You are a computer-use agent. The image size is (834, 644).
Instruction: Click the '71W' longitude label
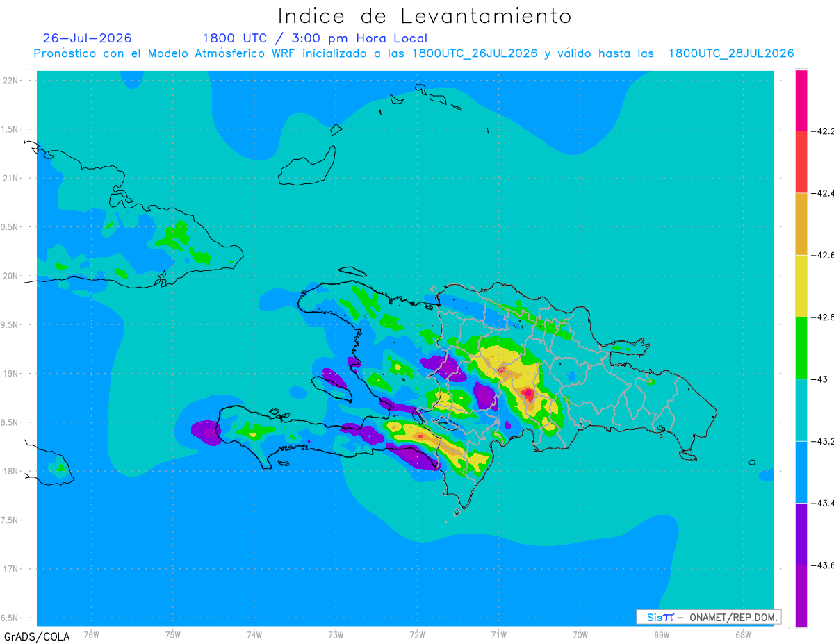(x=498, y=634)
